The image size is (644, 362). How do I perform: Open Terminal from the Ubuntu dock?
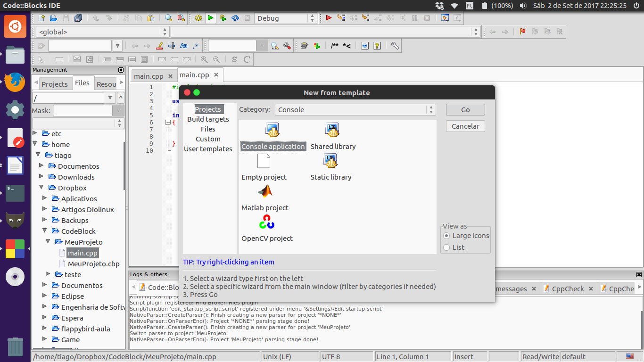[x=15, y=194]
